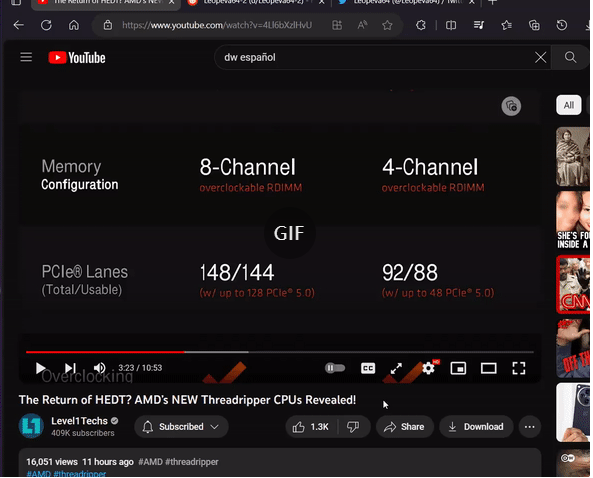
Task: Open browser history
Action: 562,25
